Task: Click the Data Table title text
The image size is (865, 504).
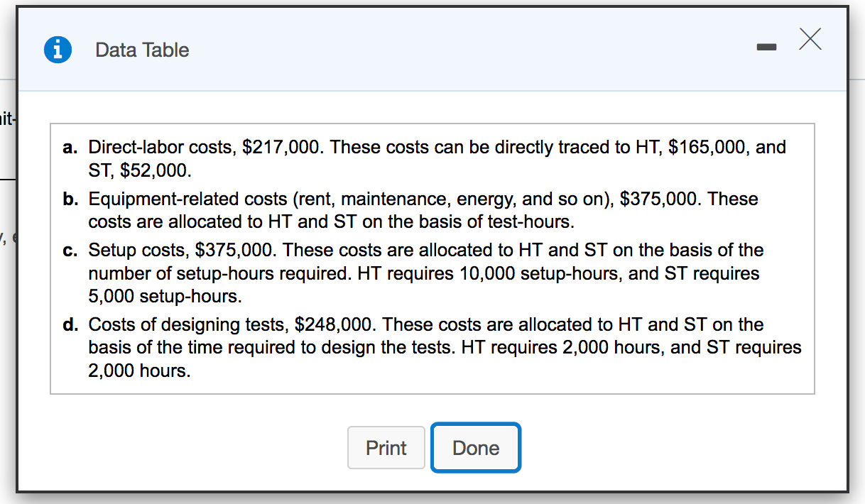Action: click(x=142, y=50)
